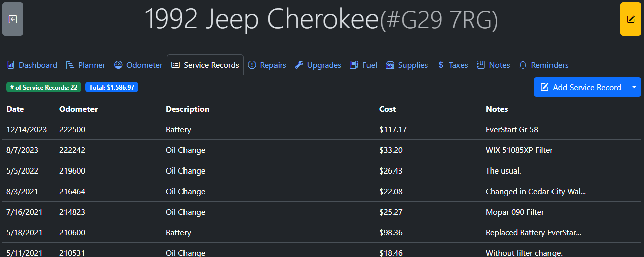Viewport: 644px width, 257px height.
Task: Click the Supplies shop icon
Action: point(390,65)
